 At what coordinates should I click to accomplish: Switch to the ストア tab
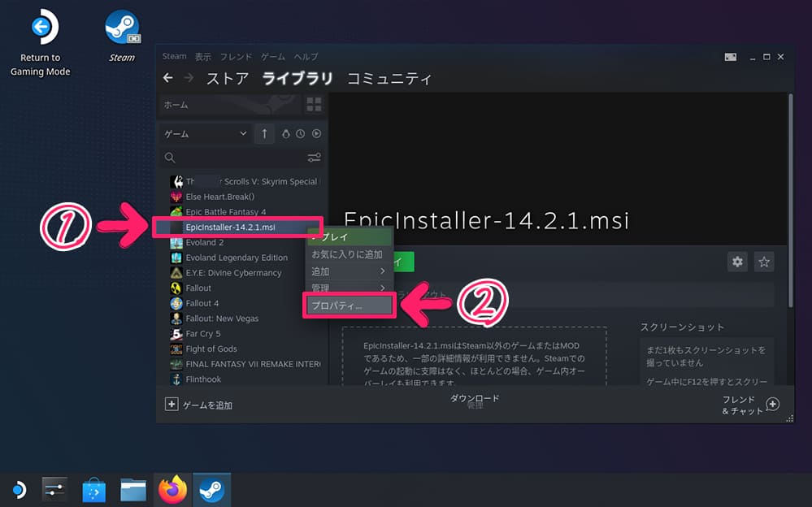click(228, 78)
